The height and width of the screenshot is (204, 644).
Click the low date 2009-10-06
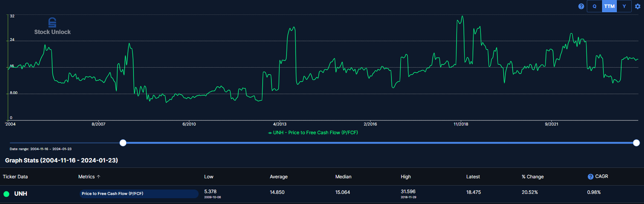[212, 197]
